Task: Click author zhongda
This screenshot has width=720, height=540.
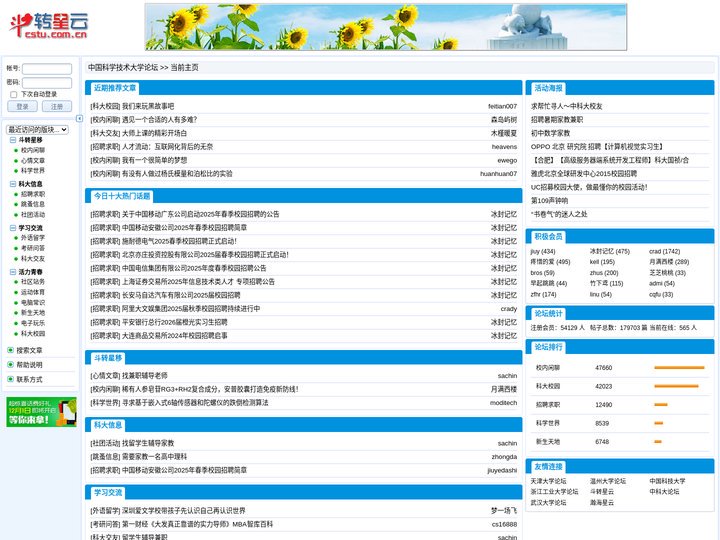Action: point(504,457)
